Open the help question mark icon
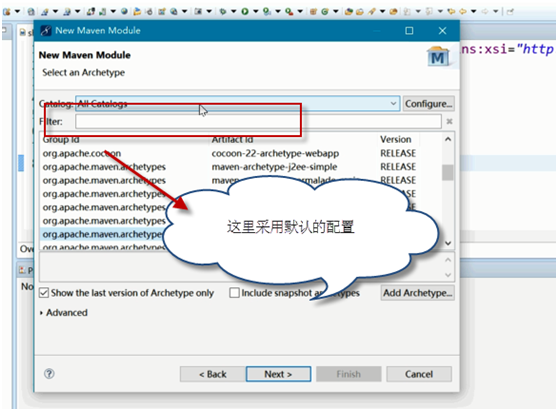 pyautogui.click(x=49, y=374)
